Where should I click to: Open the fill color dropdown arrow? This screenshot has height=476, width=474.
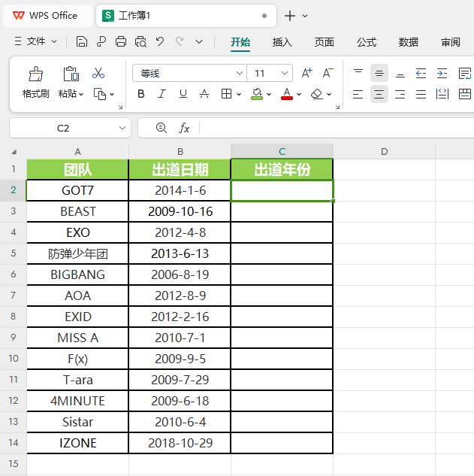coord(269,95)
